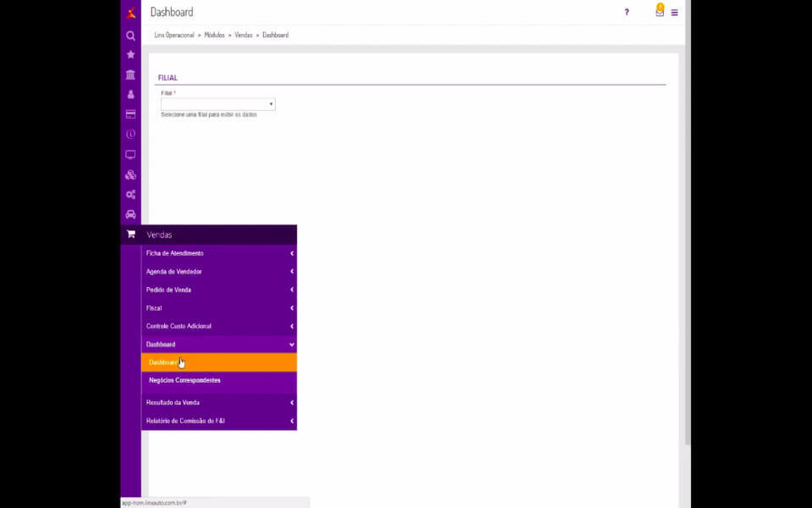Screen dimensions: 812x508
Task: Go to Módulos breadcrumb
Action: (214, 36)
